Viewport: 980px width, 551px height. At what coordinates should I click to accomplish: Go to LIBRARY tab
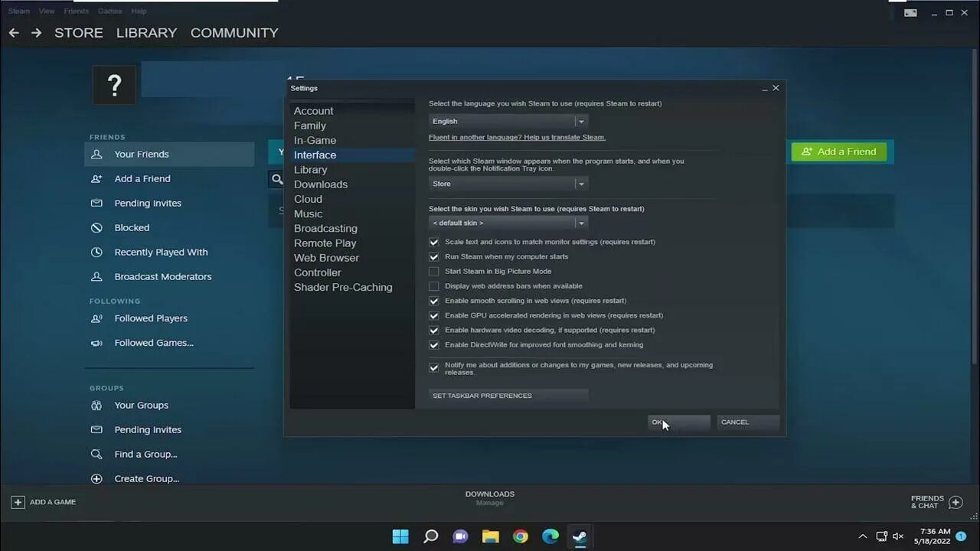pos(146,33)
